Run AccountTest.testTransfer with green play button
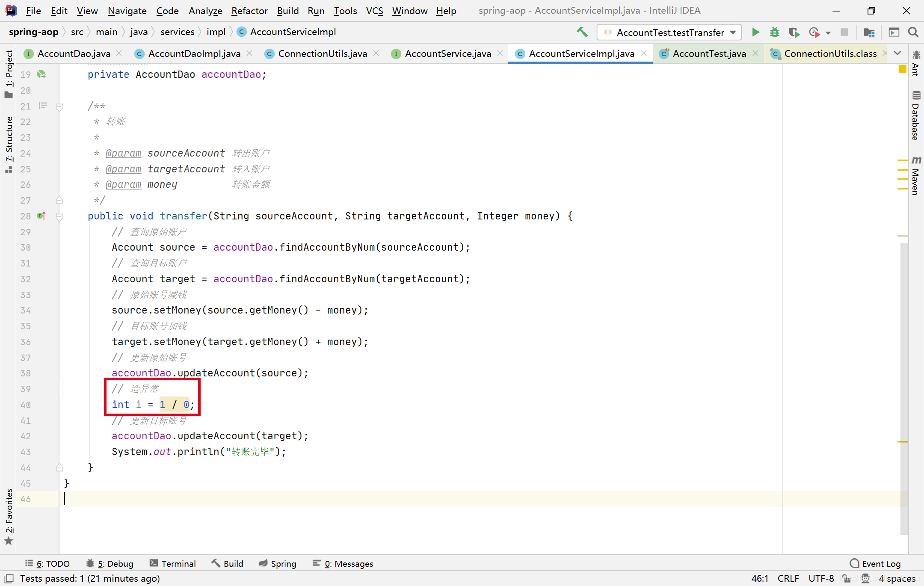Viewport: 924px width, 586px height. click(x=755, y=32)
